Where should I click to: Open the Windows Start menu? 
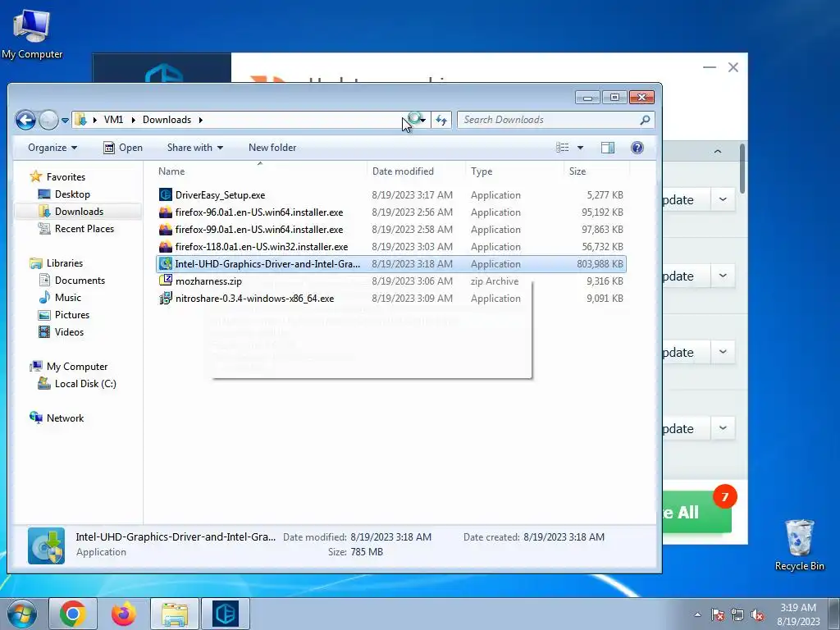click(x=21, y=614)
